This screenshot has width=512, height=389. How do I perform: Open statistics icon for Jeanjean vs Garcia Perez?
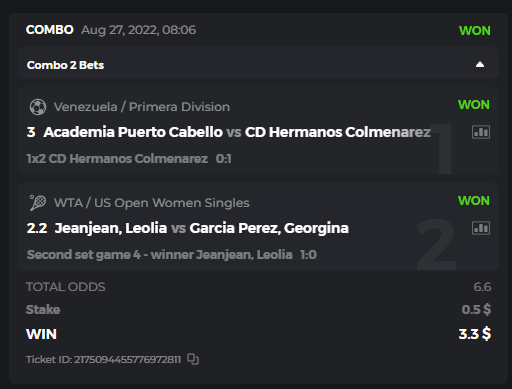481,228
